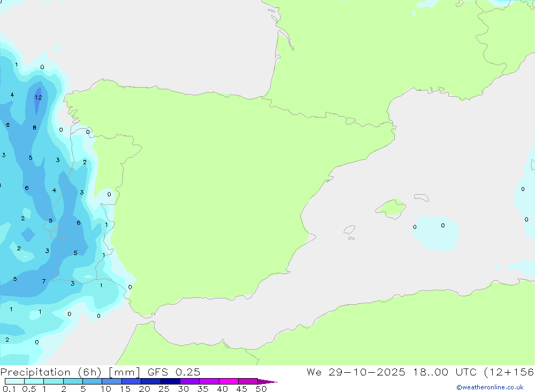Select the 20–25 mm legend swatch
The height and width of the screenshot is (392, 535).
[151, 381]
